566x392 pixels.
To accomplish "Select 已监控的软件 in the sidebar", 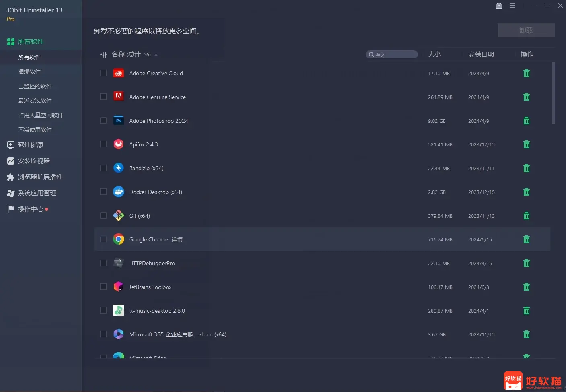I will [x=35, y=86].
